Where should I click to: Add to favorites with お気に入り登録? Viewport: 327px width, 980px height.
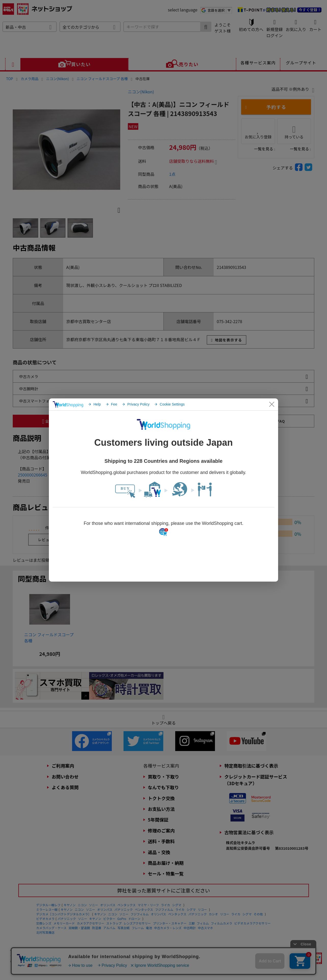point(258,131)
